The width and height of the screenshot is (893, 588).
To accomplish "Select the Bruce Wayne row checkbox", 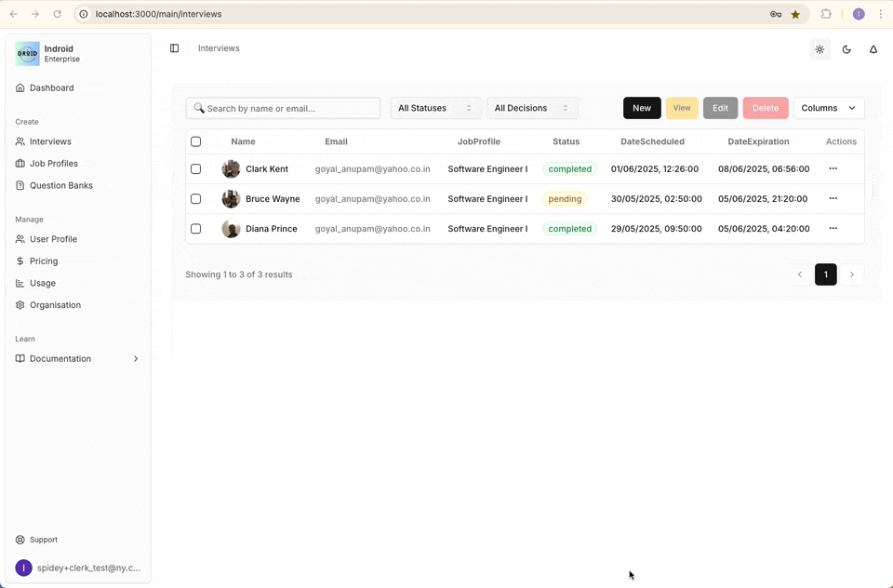I will (195, 199).
